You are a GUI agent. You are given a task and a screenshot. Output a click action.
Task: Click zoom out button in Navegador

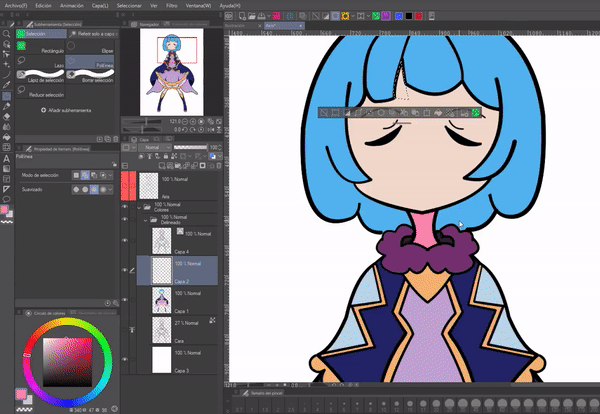[x=185, y=121]
